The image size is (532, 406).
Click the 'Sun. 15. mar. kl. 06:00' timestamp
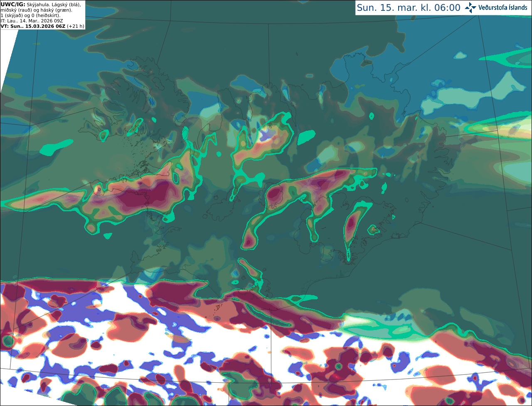[409, 7]
